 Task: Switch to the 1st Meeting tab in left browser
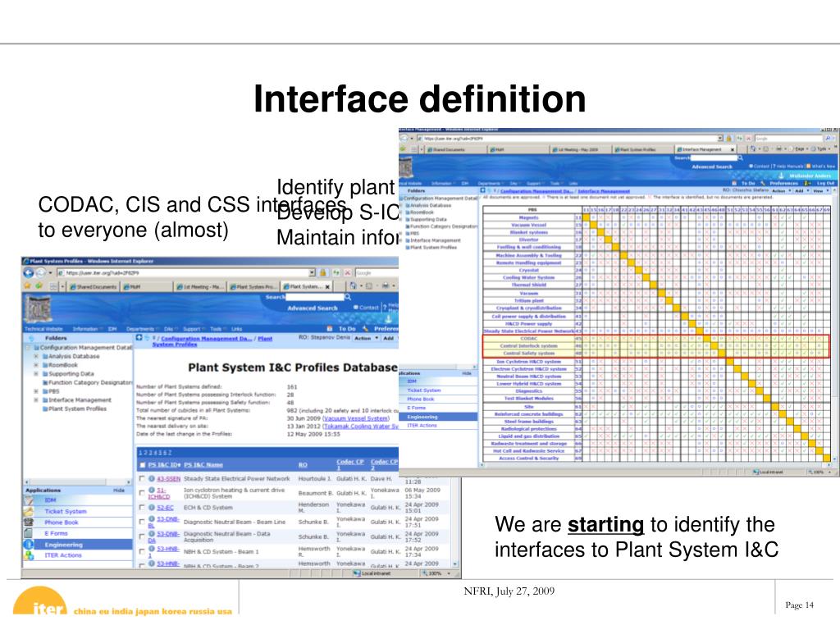(200, 286)
